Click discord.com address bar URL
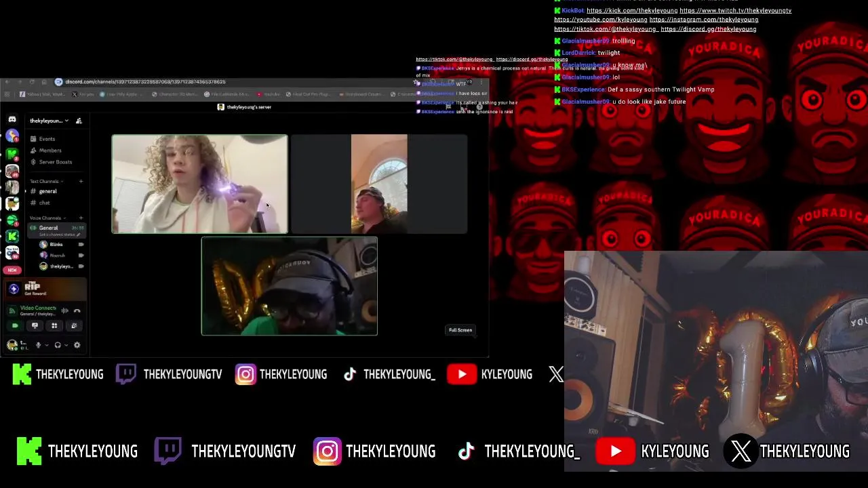 click(145, 82)
